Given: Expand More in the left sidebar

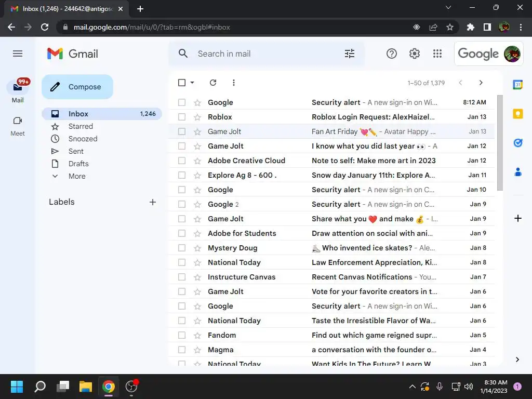Looking at the screenshot, I should click(x=77, y=176).
